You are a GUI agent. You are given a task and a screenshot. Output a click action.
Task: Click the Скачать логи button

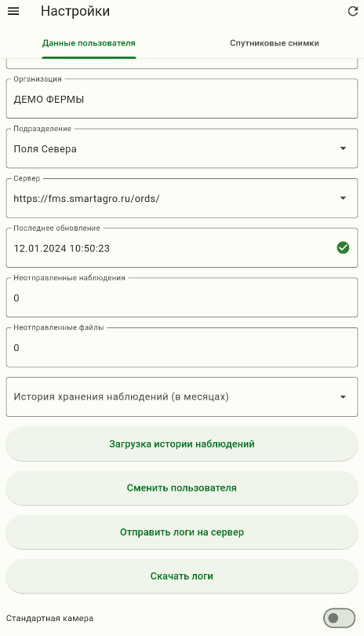click(x=182, y=576)
